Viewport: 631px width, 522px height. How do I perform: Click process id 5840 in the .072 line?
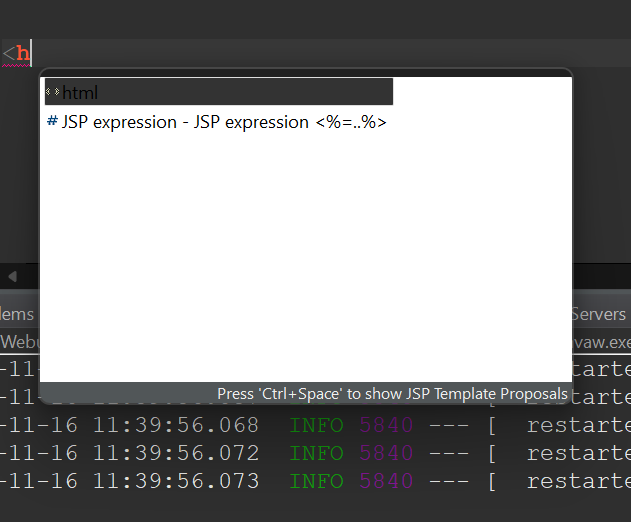coord(386,453)
